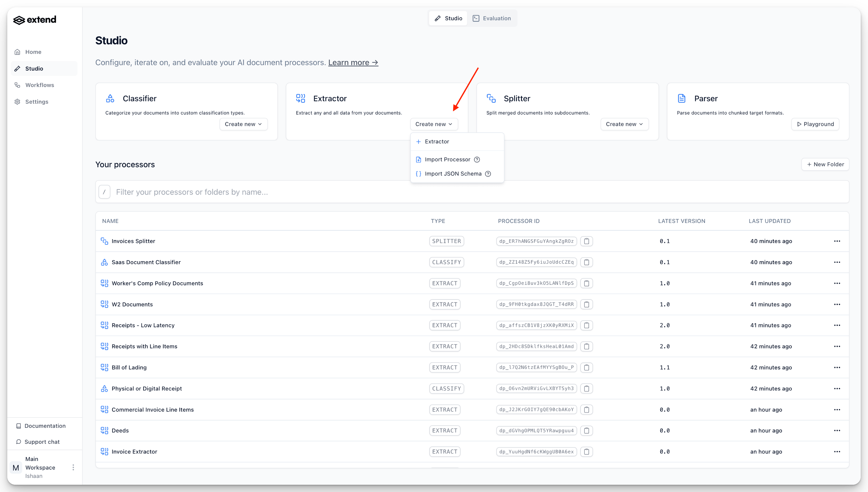Open workspace options menu beside Main Workspace
This screenshot has height=492, width=868.
coord(73,467)
